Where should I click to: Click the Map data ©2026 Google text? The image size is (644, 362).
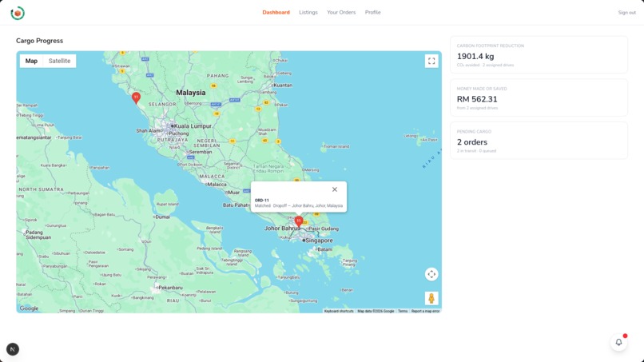pos(376,311)
